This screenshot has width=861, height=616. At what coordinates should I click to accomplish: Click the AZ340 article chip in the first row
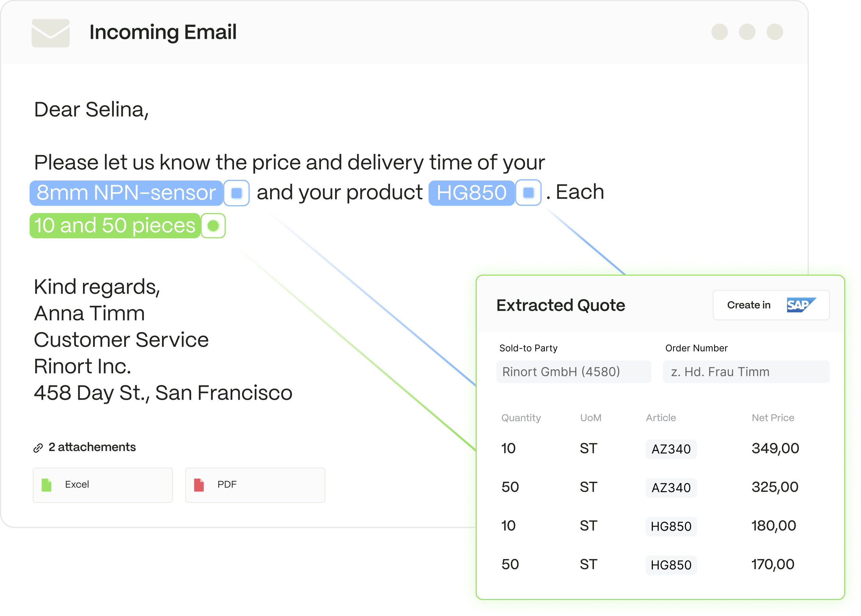coord(671,449)
